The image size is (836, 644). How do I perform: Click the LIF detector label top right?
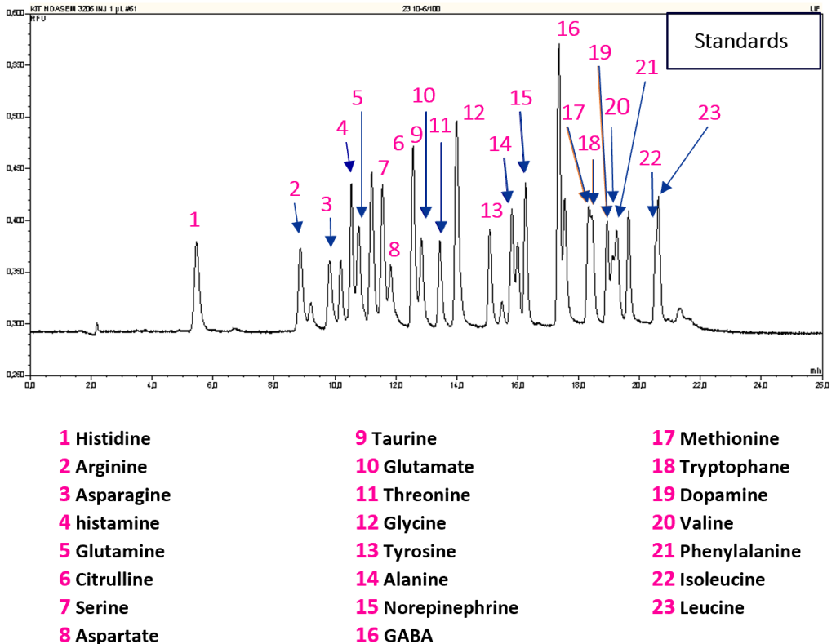[815, 8]
